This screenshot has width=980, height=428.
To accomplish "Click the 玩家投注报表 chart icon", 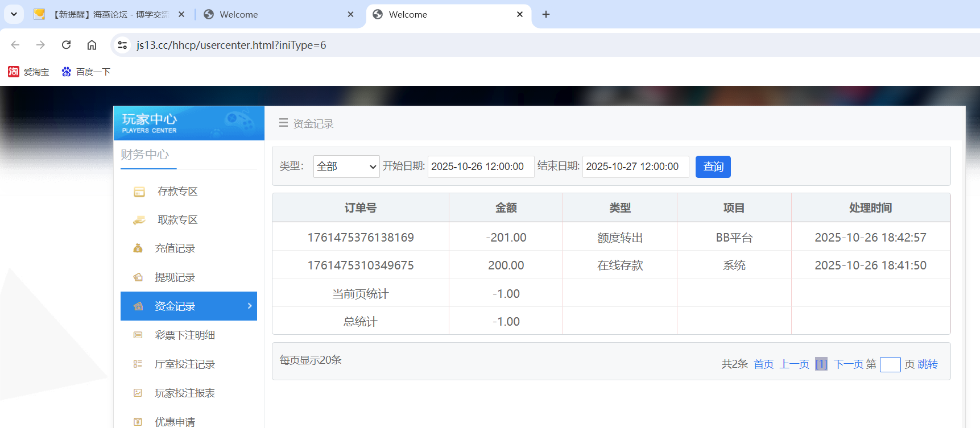I will pos(138,393).
